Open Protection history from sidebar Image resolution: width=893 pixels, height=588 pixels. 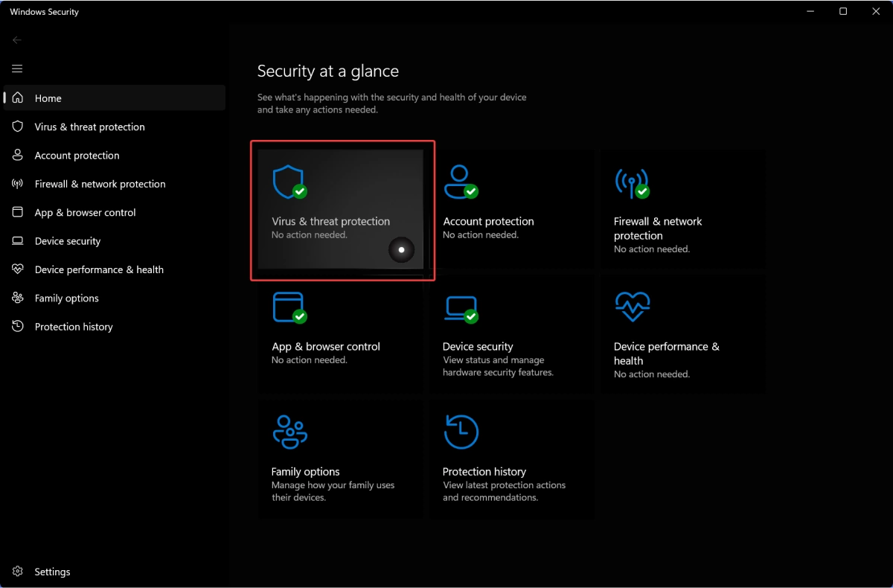(x=115, y=326)
